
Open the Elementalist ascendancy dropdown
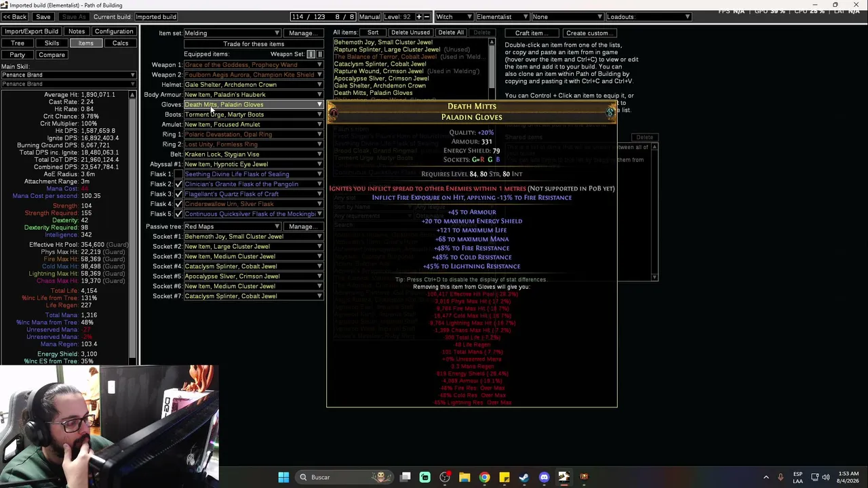(x=502, y=17)
